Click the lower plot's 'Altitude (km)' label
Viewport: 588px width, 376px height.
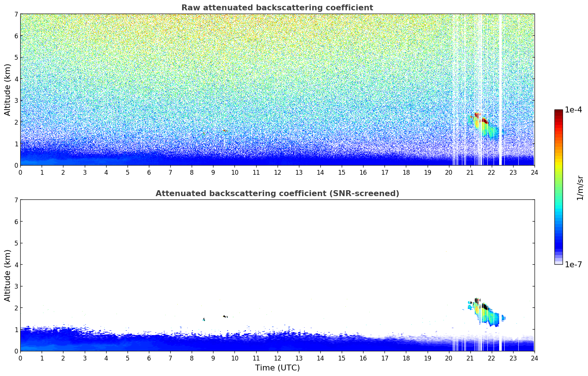pos(8,275)
